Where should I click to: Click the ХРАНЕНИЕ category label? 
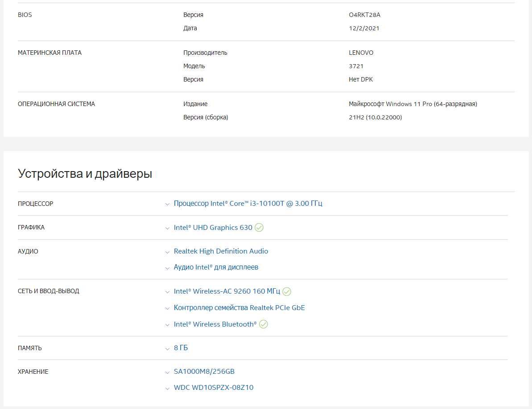tap(33, 372)
